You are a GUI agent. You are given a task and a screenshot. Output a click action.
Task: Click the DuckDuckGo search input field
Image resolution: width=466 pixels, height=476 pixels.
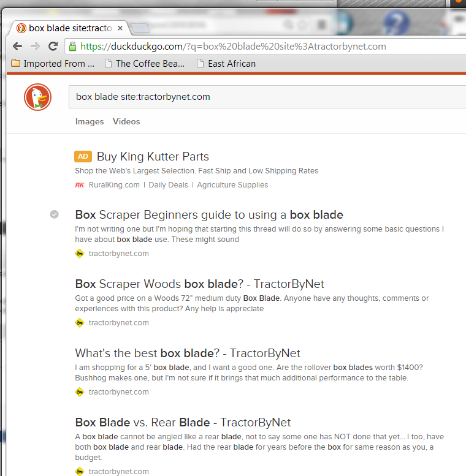(264, 97)
